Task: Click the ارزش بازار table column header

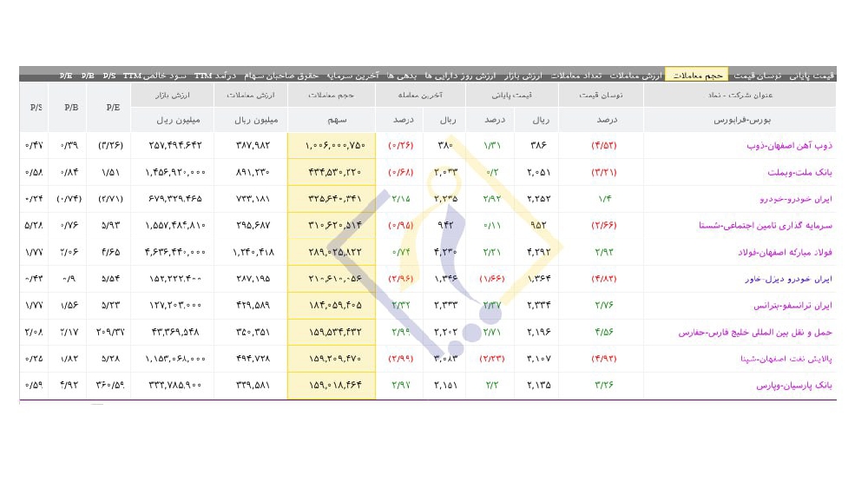Action: [172, 96]
